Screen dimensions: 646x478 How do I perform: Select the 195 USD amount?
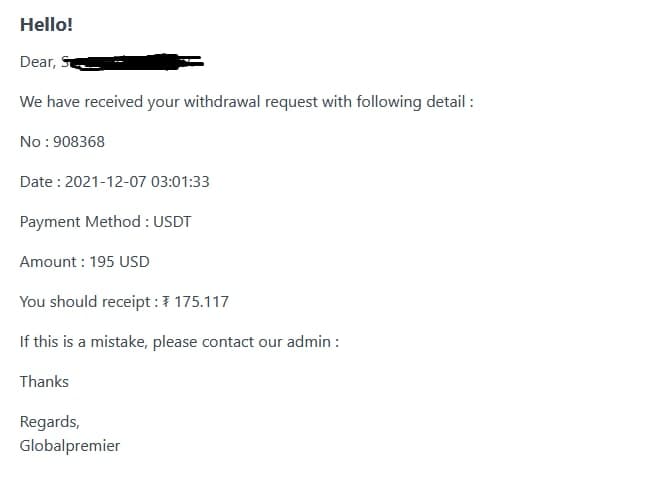(x=119, y=262)
